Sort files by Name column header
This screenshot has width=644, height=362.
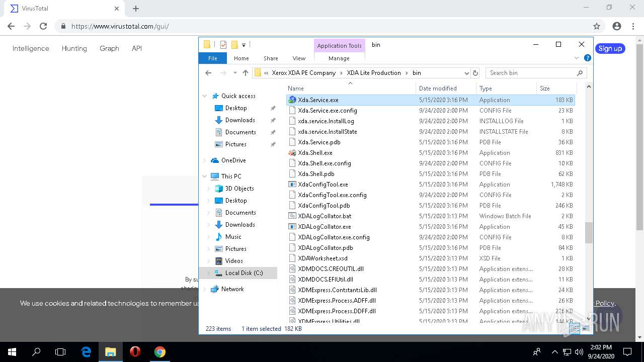351,88
